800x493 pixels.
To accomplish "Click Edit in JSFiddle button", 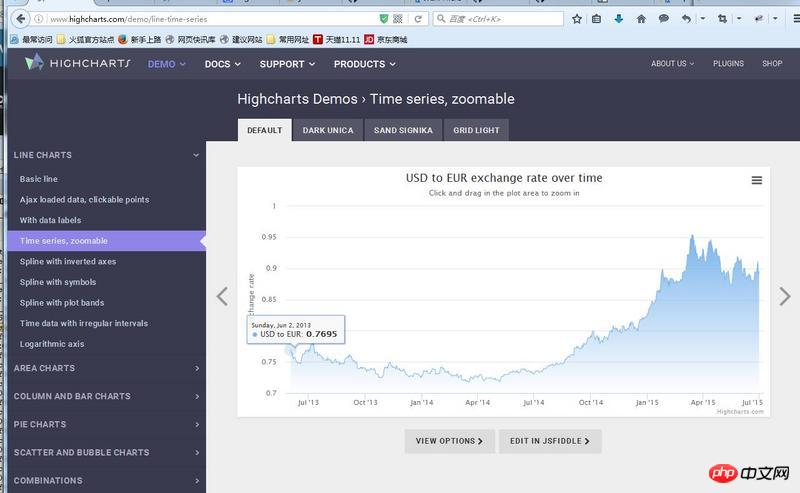I will pos(549,440).
